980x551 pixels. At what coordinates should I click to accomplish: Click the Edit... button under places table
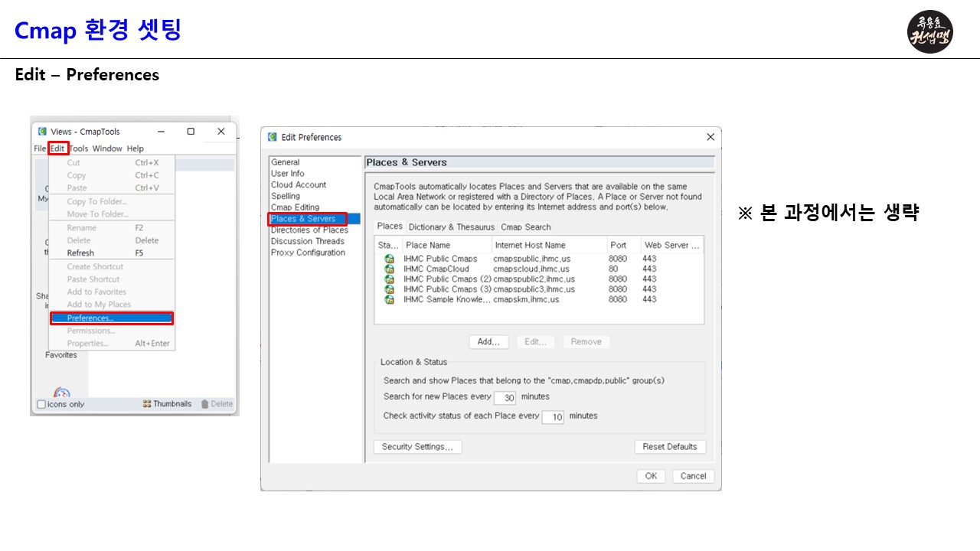click(x=535, y=342)
